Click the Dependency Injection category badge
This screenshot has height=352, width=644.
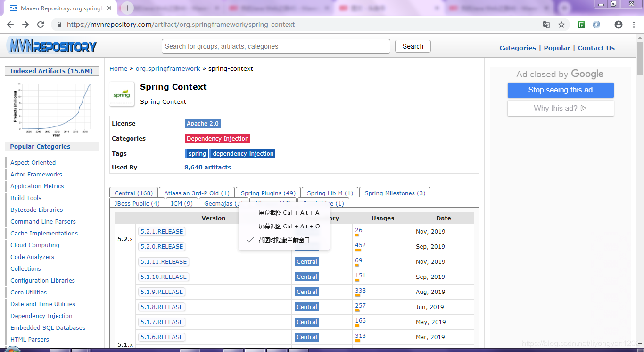(217, 138)
